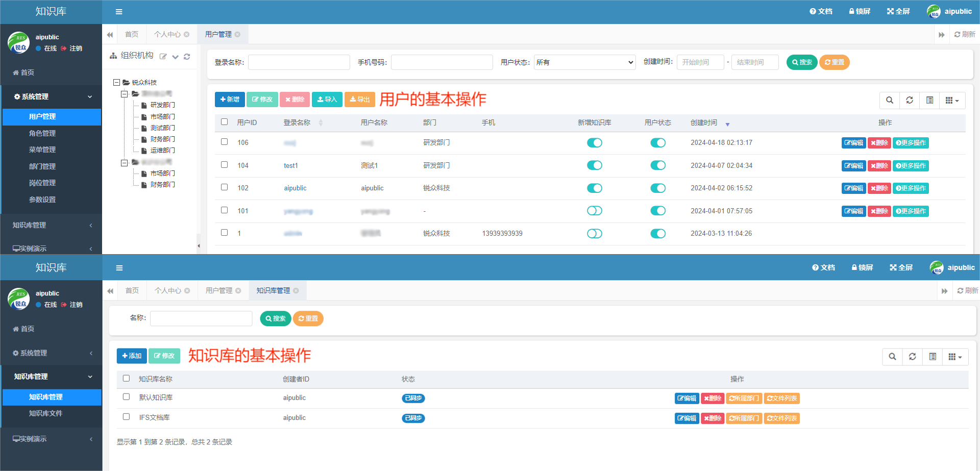
Task: Click the refresh icon beside 组织机构
Action: click(x=187, y=57)
